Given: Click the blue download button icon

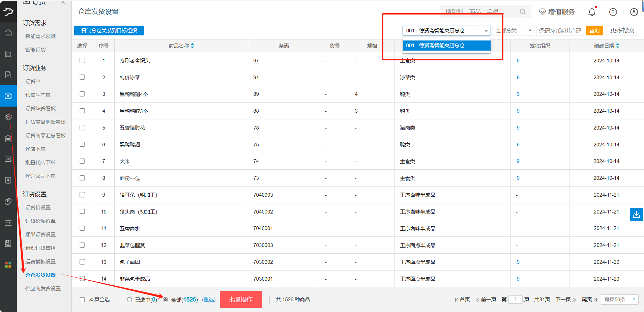Looking at the screenshot, I should point(636,214).
